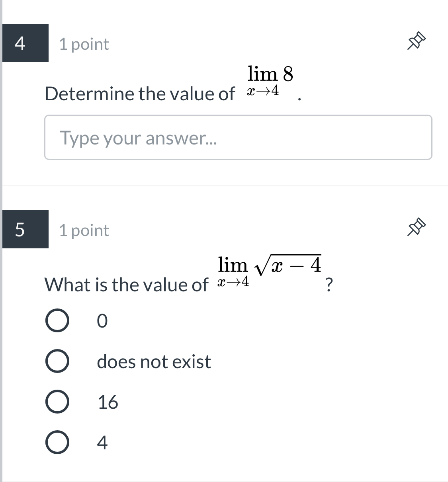Click the text 'Determine the value of'

tap(139, 94)
